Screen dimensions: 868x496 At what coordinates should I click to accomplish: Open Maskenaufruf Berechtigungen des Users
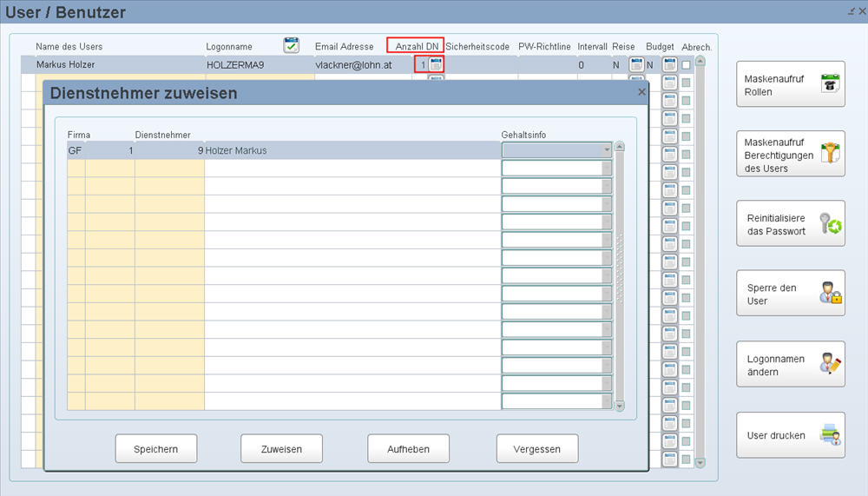[x=790, y=154]
